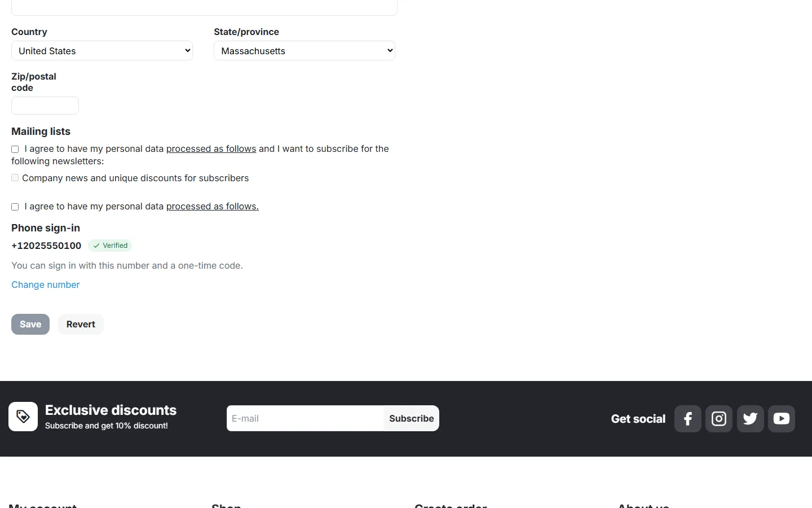Open the YouTube social icon

782,419
